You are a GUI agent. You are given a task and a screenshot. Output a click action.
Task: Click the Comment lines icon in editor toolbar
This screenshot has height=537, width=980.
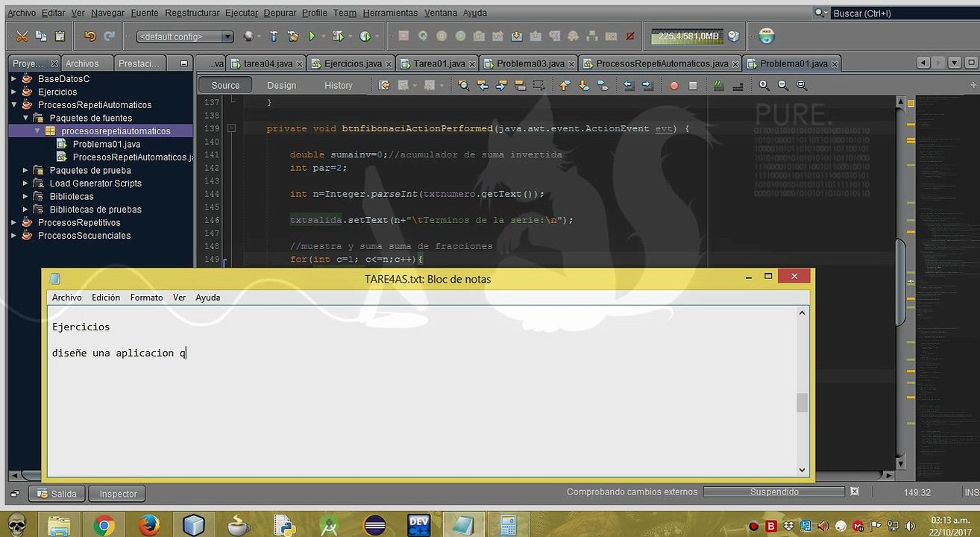coord(719,85)
